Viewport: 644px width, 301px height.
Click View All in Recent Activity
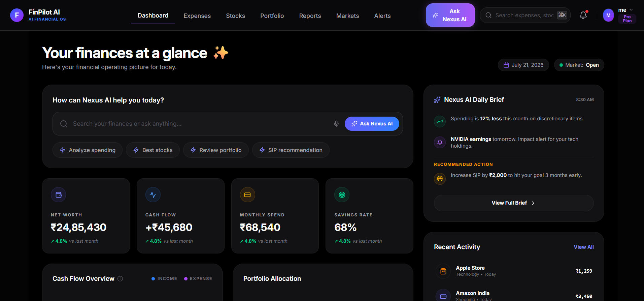point(583,247)
